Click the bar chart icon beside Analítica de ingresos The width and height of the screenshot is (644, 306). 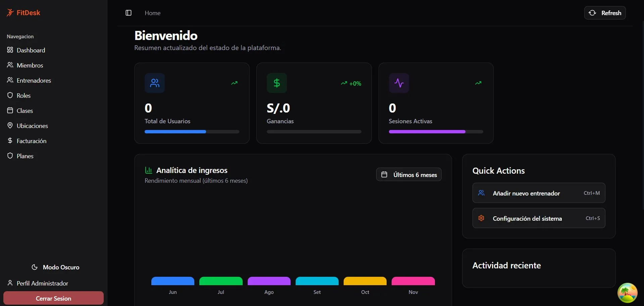[x=148, y=170]
